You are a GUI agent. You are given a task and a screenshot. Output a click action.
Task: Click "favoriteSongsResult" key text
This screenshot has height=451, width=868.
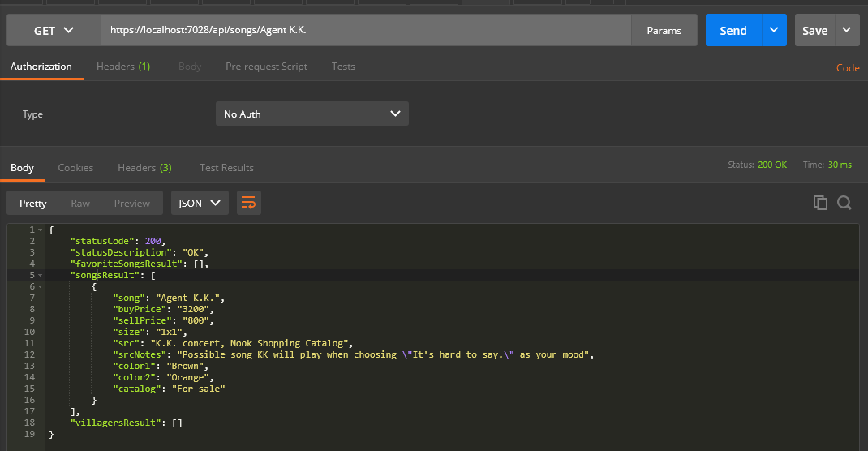[x=127, y=264]
